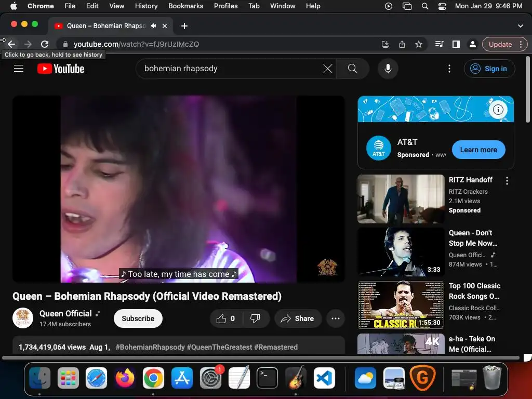This screenshot has height=399, width=532.
Task: Open the File menu
Action: (x=70, y=6)
